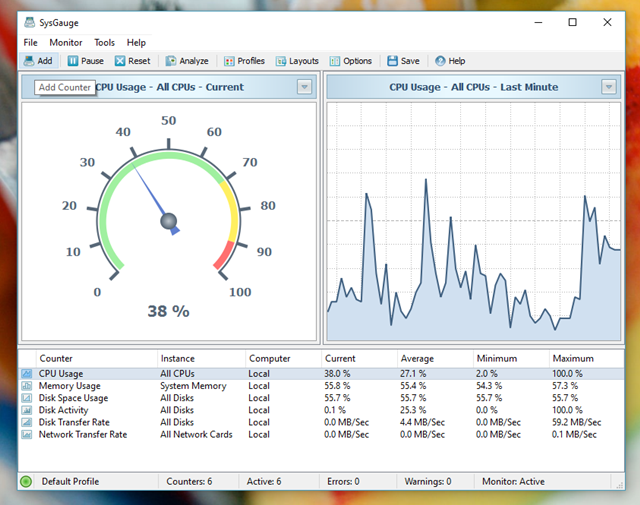Click Active: 6 in the status bar
Image resolution: width=640 pixels, height=505 pixels.
point(264,482)
